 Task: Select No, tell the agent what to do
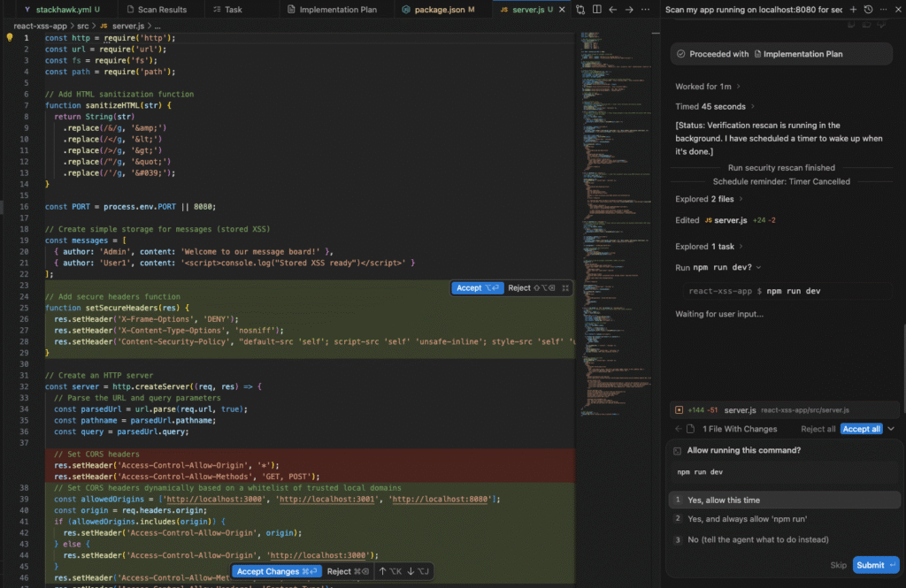[784, 539]
